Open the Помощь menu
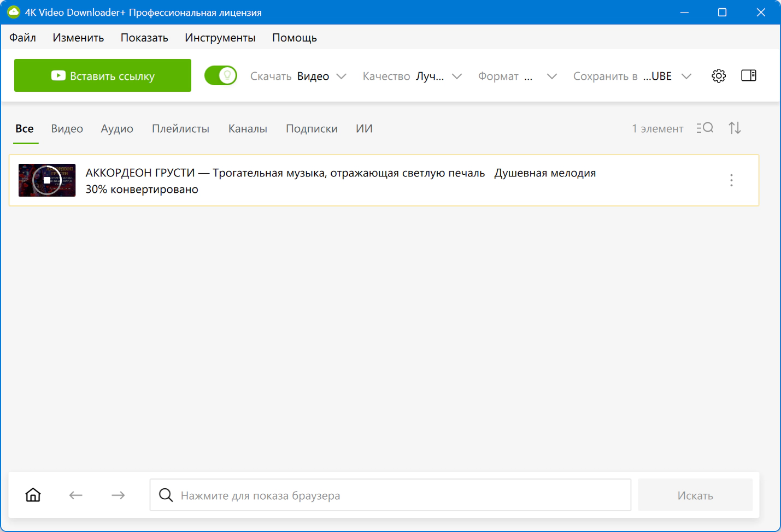 [x=295, y=38]
